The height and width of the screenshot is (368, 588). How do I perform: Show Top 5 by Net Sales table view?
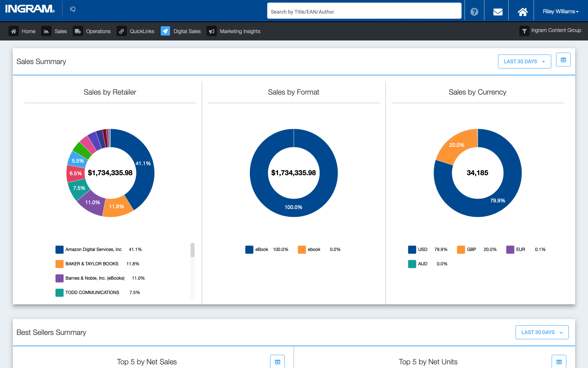click(x=277, y=362)
